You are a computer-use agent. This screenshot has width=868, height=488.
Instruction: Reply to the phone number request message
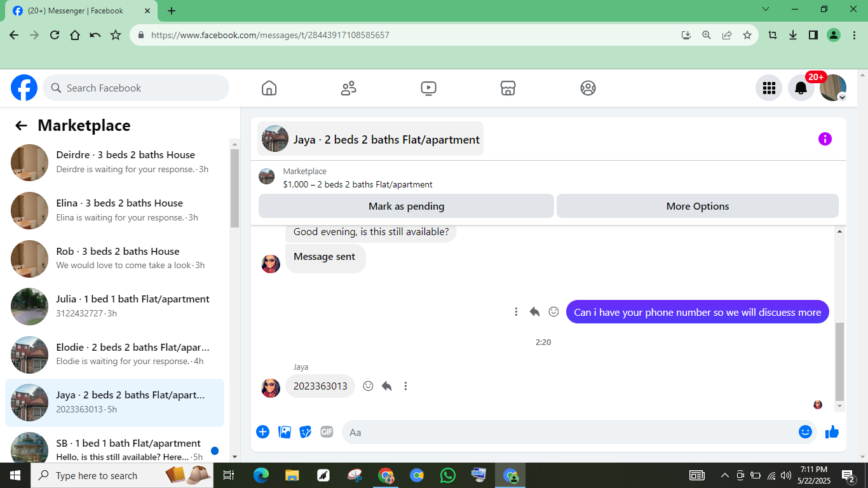point(534,311)
